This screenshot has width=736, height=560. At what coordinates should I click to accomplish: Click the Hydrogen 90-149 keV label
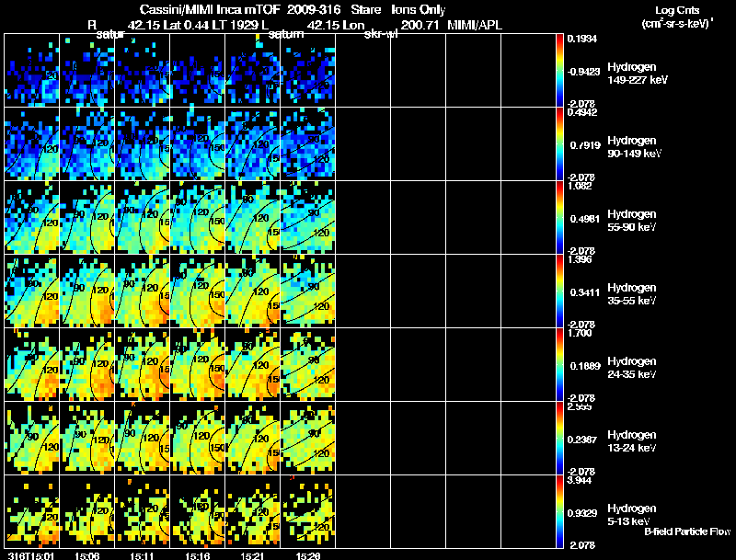pos(634,147)
